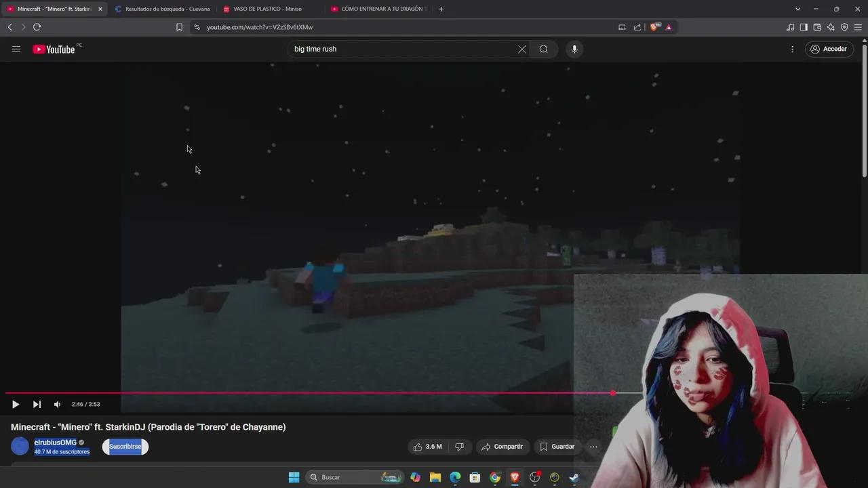Click the progress bar scrubber dot
The image size is (868, 488).
point(613,393)
